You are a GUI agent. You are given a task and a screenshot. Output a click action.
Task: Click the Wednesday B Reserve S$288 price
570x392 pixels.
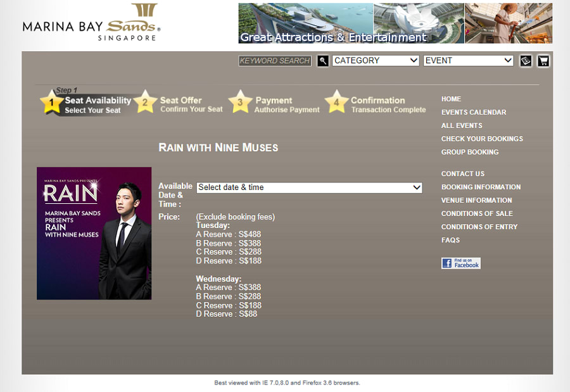[228, 296]
